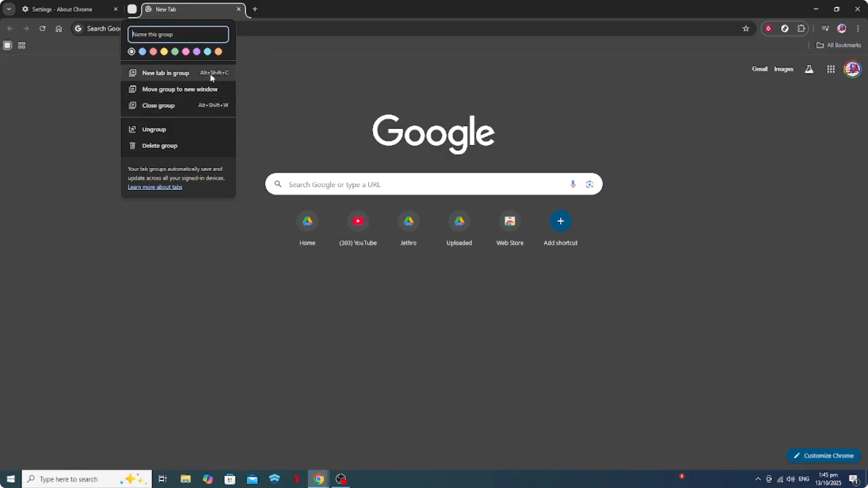The image size is (868, 488).
Task: Select the purple group color
Action: click(197, 52)
